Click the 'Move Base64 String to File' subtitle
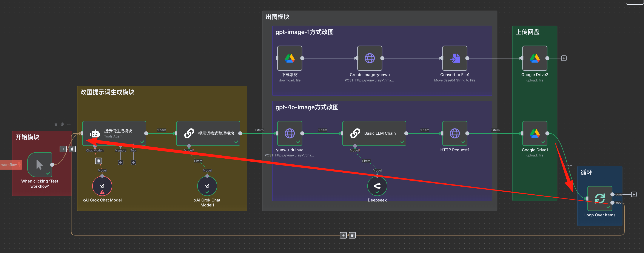The height and width of the screenshot is (253, 644). [x=454, y=80]
